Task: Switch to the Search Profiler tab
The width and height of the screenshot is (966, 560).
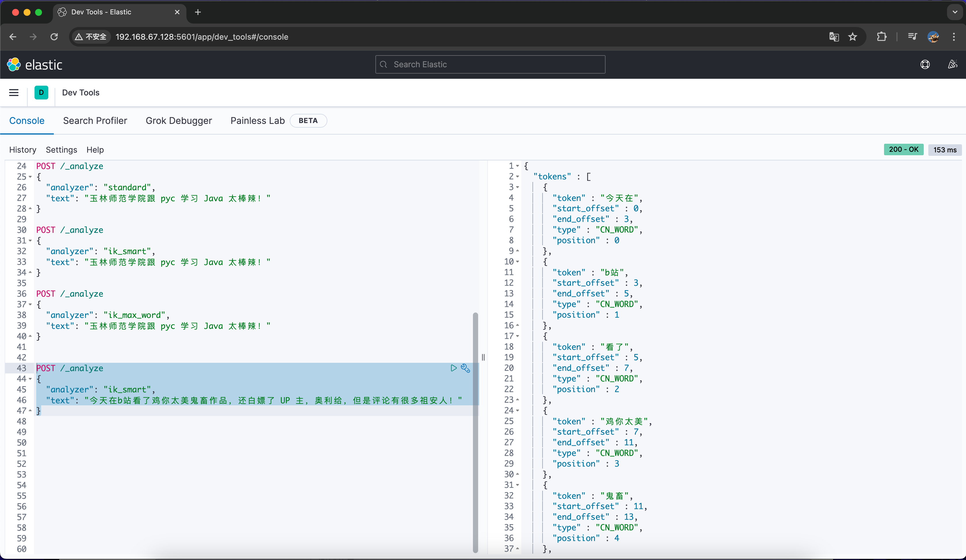Action: coord(95,121)
